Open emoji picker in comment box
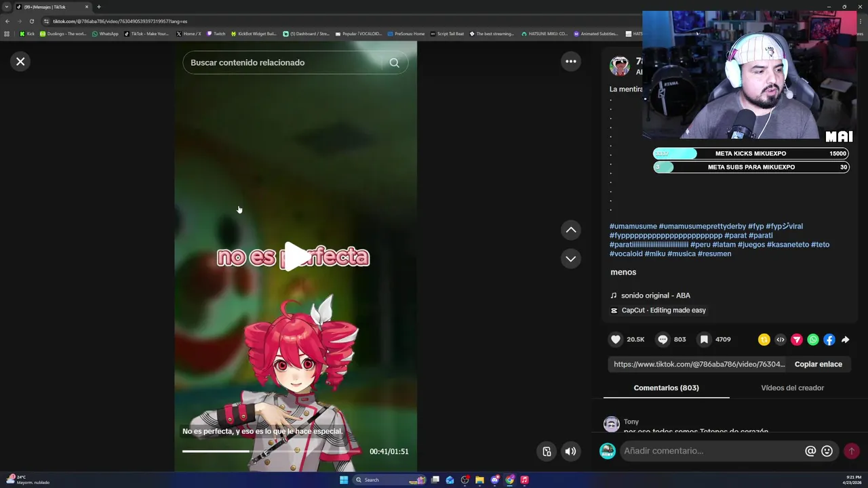Image resolution: width=868 pixels, height=488 pixels. point(827,451)
